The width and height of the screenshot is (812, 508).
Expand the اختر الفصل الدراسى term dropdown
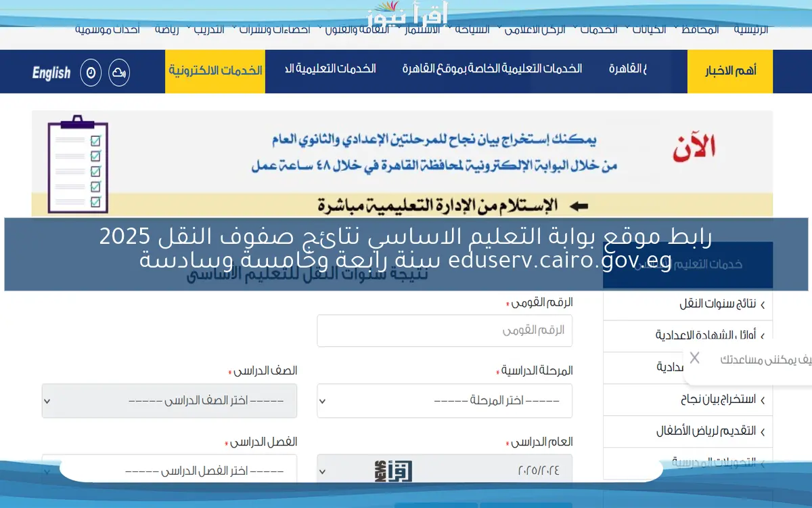coord(169,469)
